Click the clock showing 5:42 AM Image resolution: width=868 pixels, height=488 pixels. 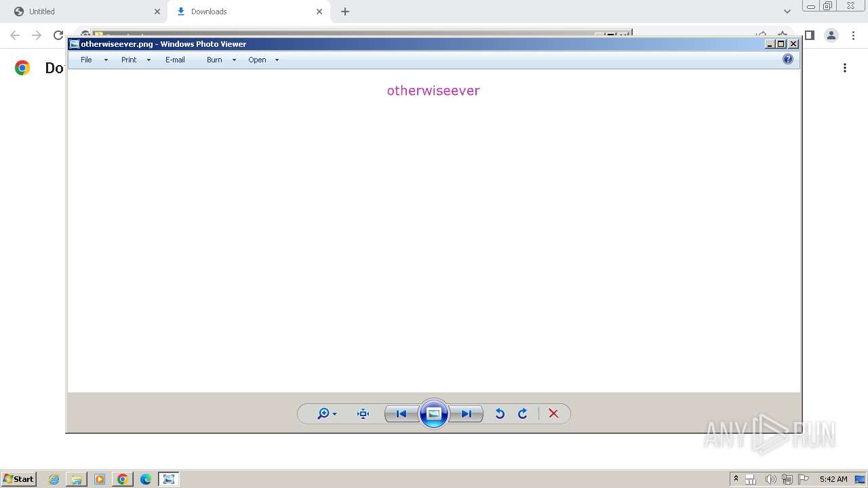[833, 479]
